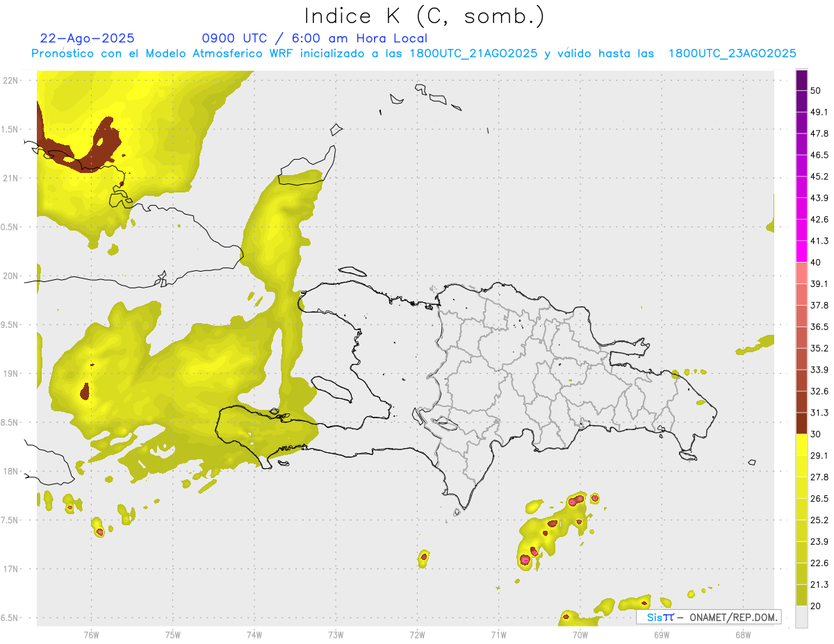Image resolution: width=834 pixels, height=644 pixels.
Task: Click the '70W' longitude label
Action: [580, 634]
